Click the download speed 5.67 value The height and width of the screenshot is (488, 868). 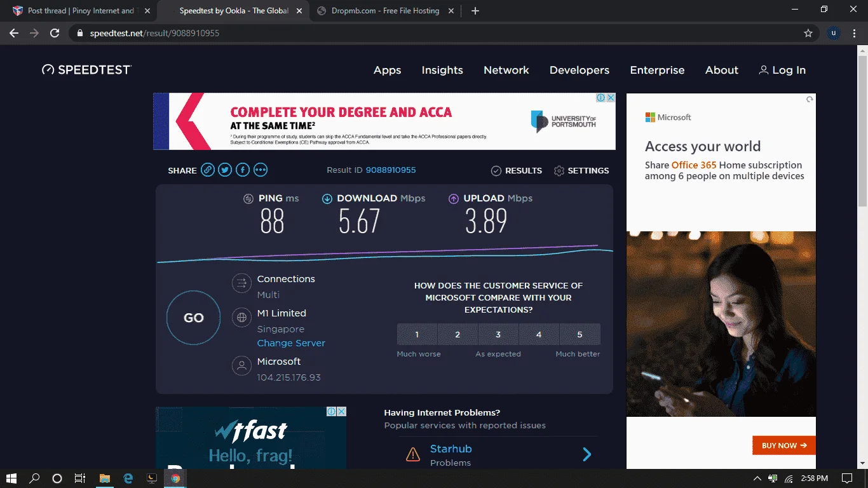(360, 221)
